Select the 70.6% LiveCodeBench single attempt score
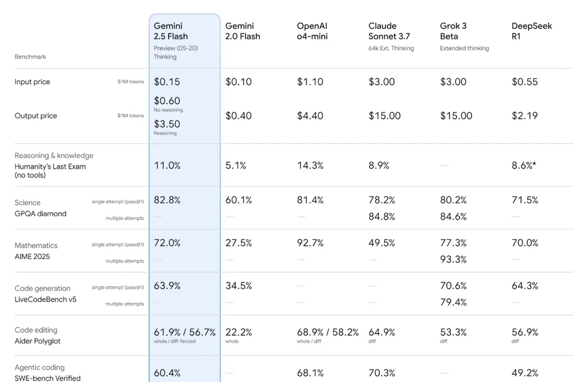Screen dimensions: 588x382 click(453, 286)
